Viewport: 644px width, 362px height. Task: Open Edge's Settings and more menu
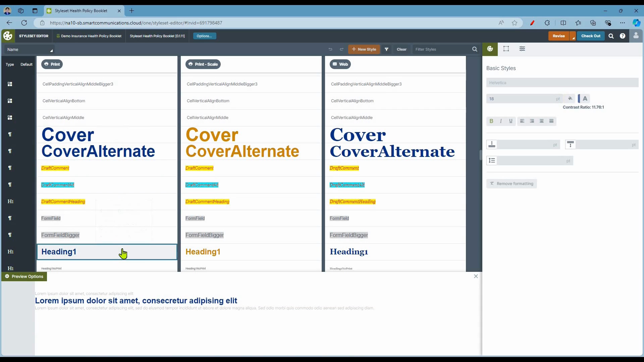click(623, 23)
